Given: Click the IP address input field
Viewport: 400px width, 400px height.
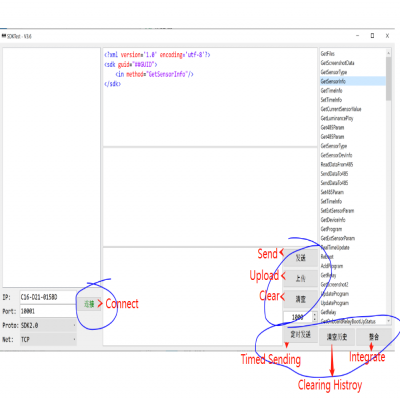Looking at the screenshot, I should (x=48, y=297).
